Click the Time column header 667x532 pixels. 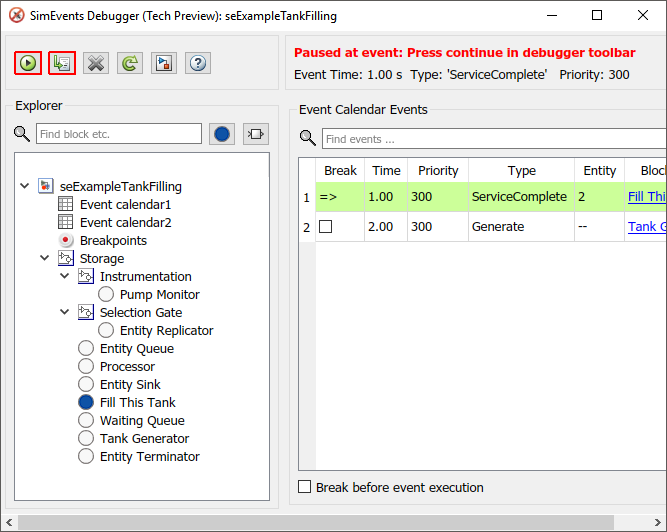386,171
